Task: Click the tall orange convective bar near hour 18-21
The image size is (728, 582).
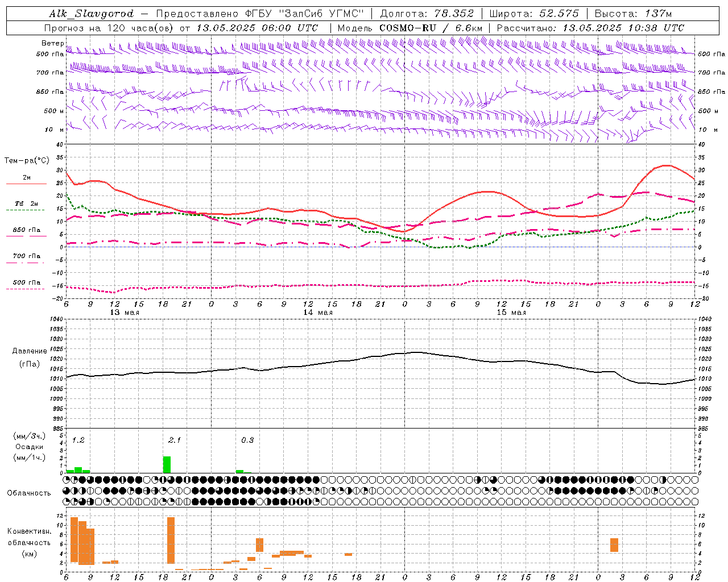Action: pos(171,540)
